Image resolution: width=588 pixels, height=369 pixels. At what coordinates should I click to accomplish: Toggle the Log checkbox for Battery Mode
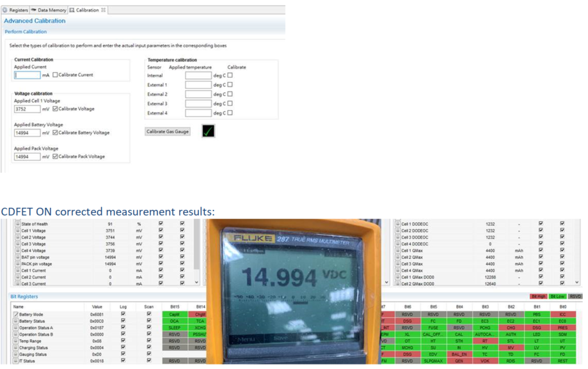pos(123,314)
